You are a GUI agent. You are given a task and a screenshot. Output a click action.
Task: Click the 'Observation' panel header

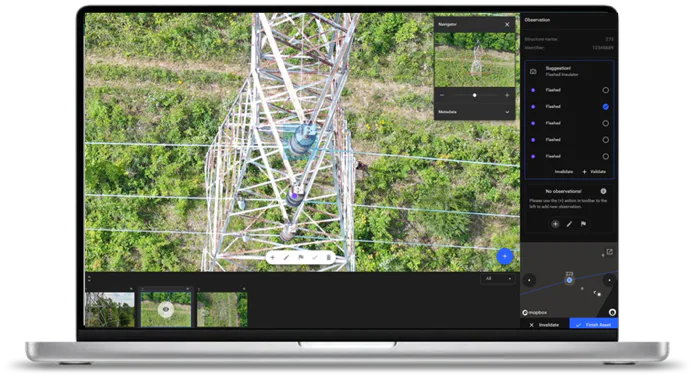537,20
